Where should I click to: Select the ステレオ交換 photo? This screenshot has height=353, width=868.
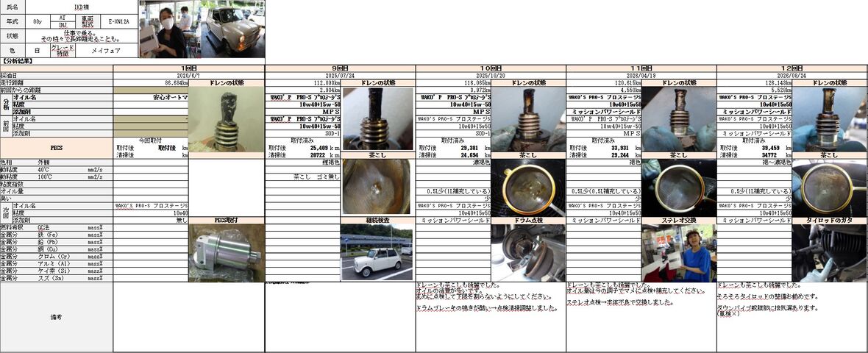pos(679,252)
